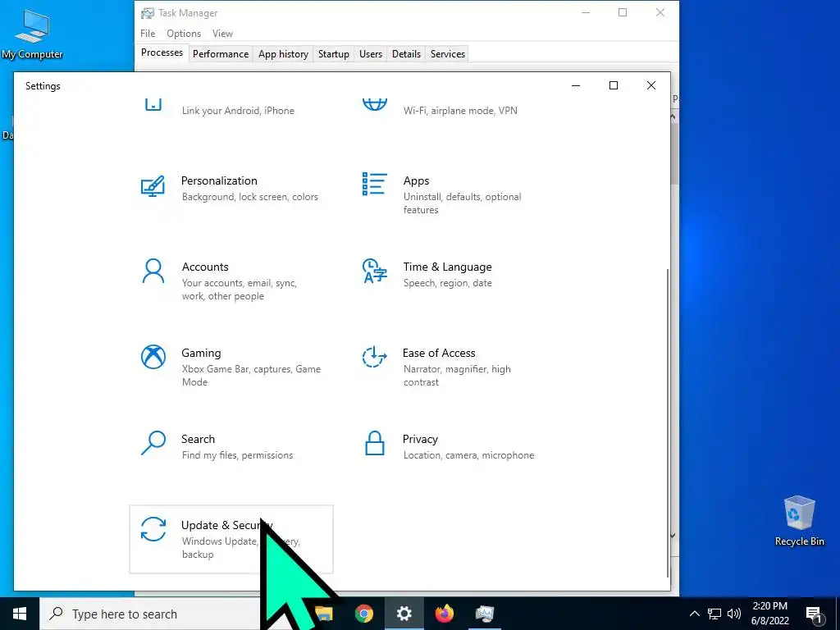The width and height of the screenshot is (840, 630).
Task: Click 'Background, lock screen, colors' description
Action: click(249, 197)
